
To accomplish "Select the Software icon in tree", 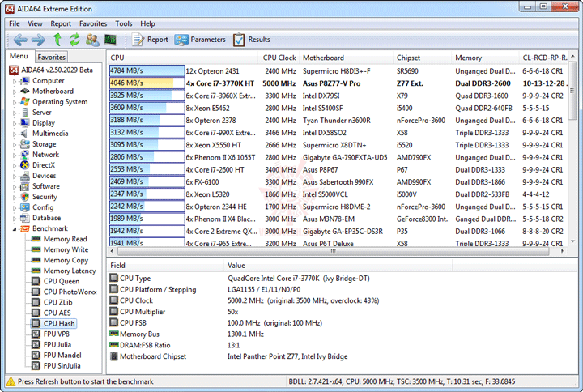I will pos(25,186).
